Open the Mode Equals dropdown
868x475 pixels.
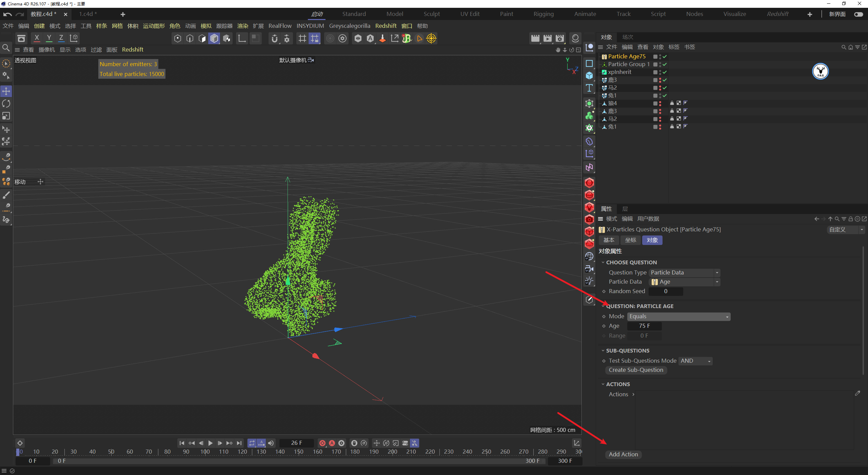pos(678,316)
